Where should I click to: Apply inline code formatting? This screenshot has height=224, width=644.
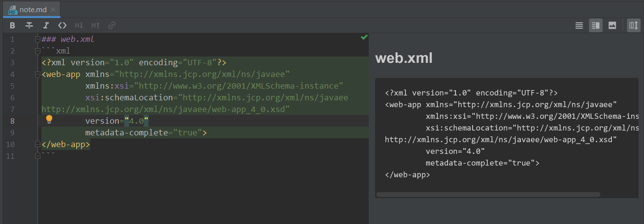pos(62,25)
